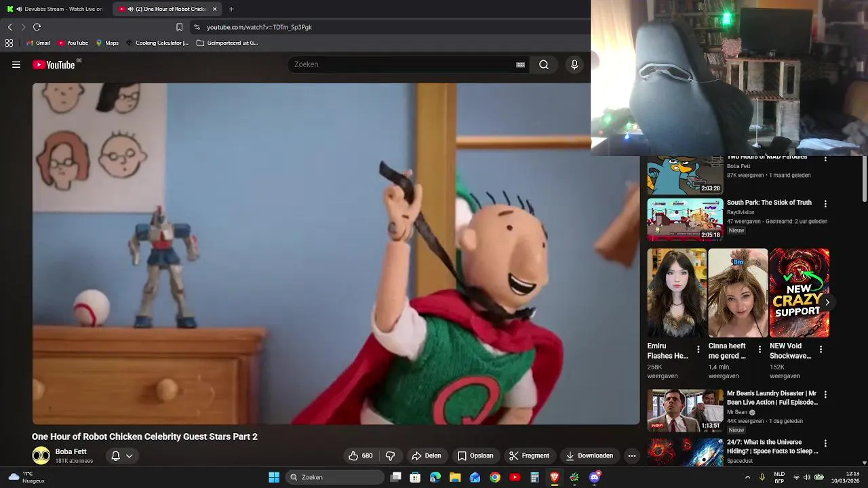This screenshot has width=868, height=488.
Task: Open Google Chrome from the taskbar
Action: (495, 477)
